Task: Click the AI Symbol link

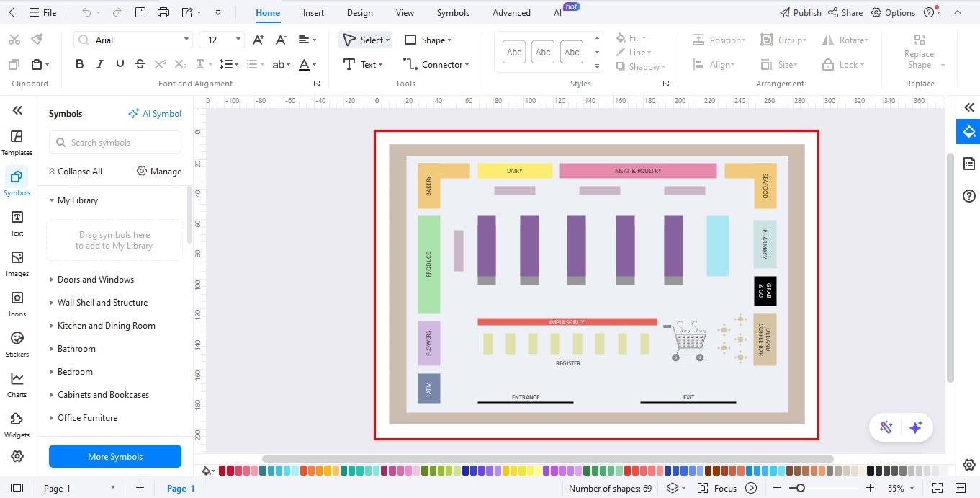Action: tap(155, 113)
